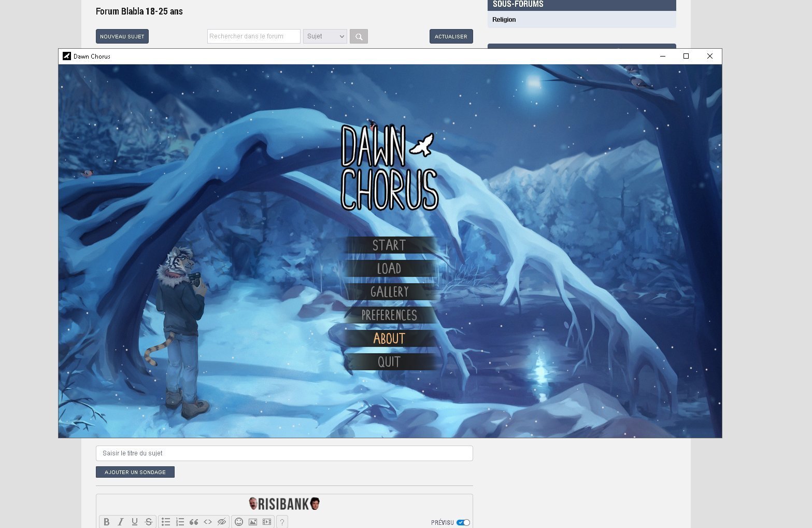This screenshot has width=812, height=528.
Task: Click the ACTUALISER button
Action: (x=451, y=36)
